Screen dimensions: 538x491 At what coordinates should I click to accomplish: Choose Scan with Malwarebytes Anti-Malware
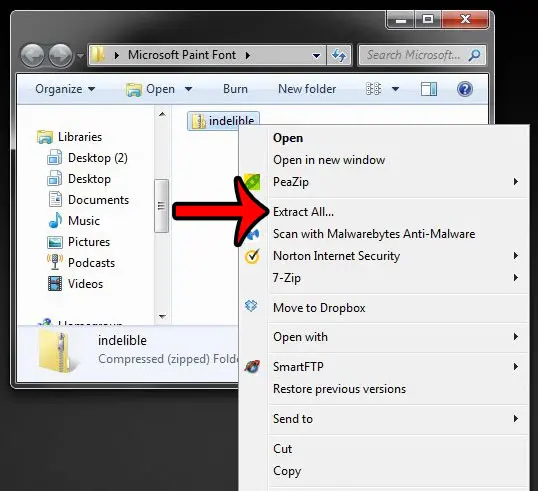(x=398, y=234)
